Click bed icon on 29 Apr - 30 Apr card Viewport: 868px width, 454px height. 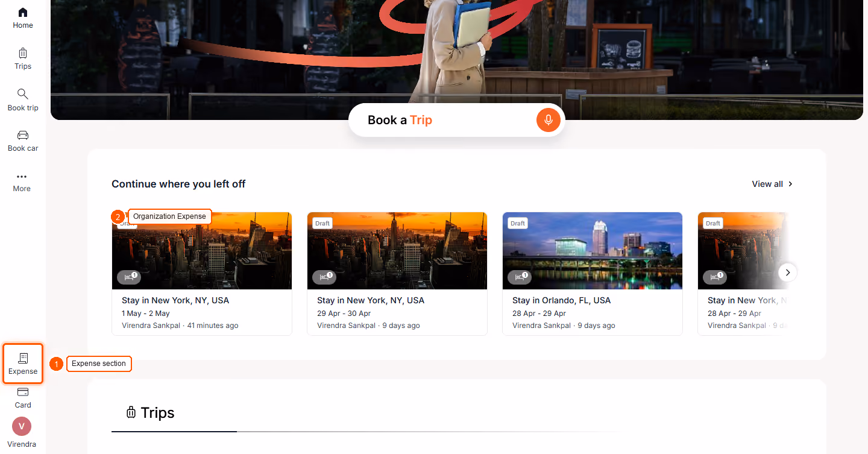(x=324, y=277)
